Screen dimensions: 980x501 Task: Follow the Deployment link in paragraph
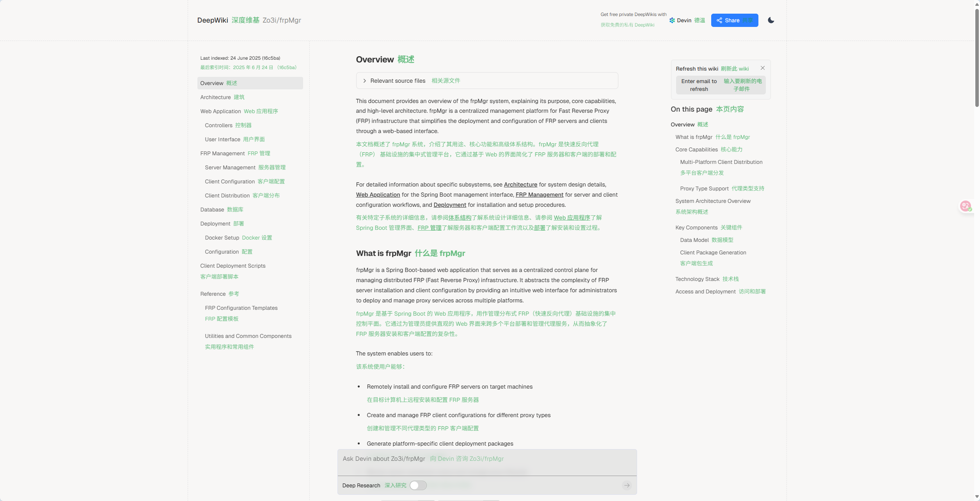[449, 205]
